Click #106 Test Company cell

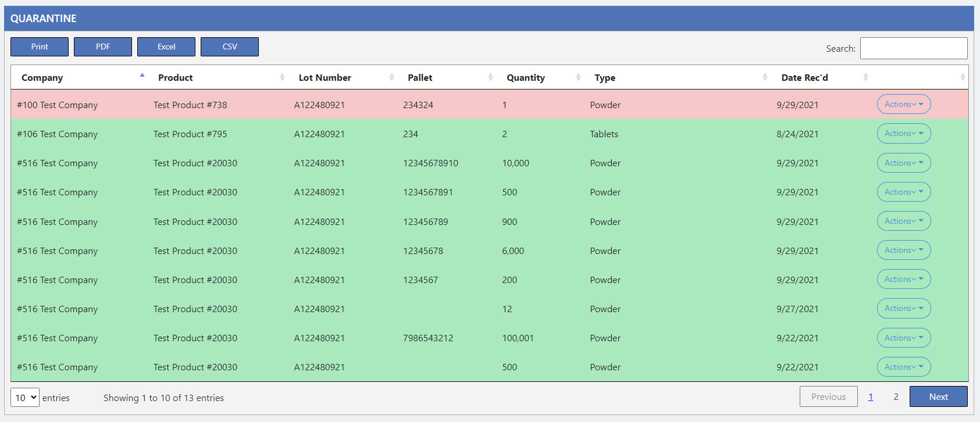tap(57, 134)
